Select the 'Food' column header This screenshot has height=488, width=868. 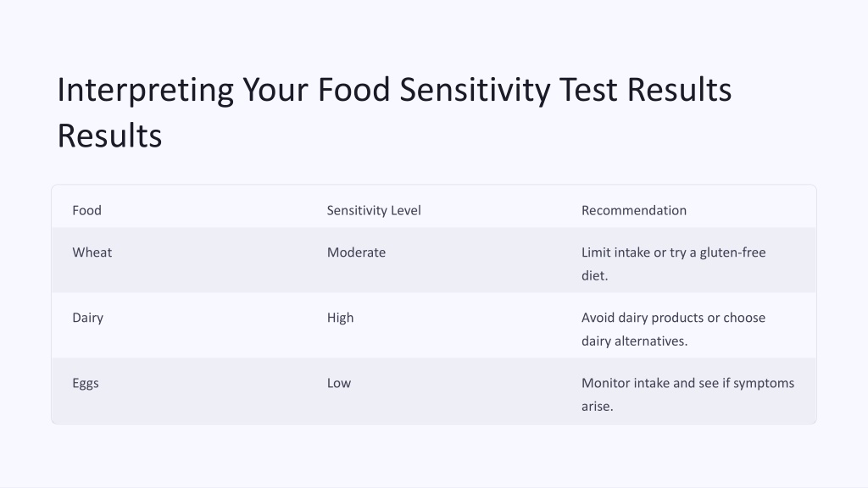[87, 210]
